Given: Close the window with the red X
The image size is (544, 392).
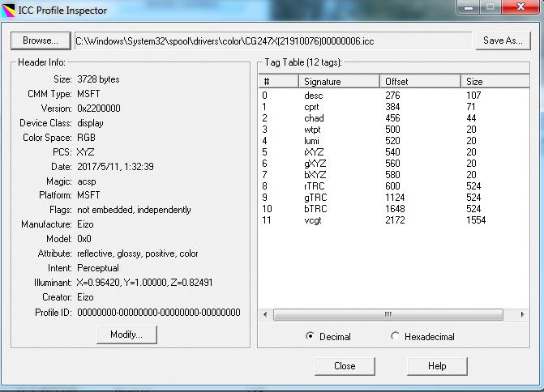Looking at the screenshot, I should click(520, 6).
